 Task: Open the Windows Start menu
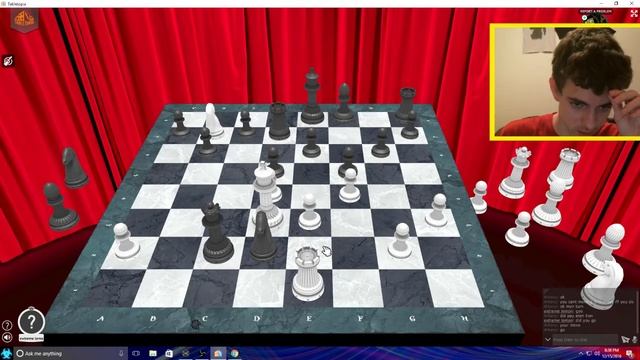pos(7,353)
